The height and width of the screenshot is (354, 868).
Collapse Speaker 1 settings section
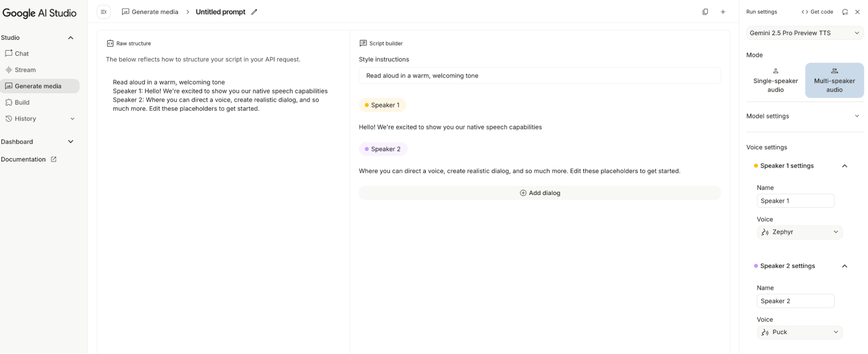(845, 166)
